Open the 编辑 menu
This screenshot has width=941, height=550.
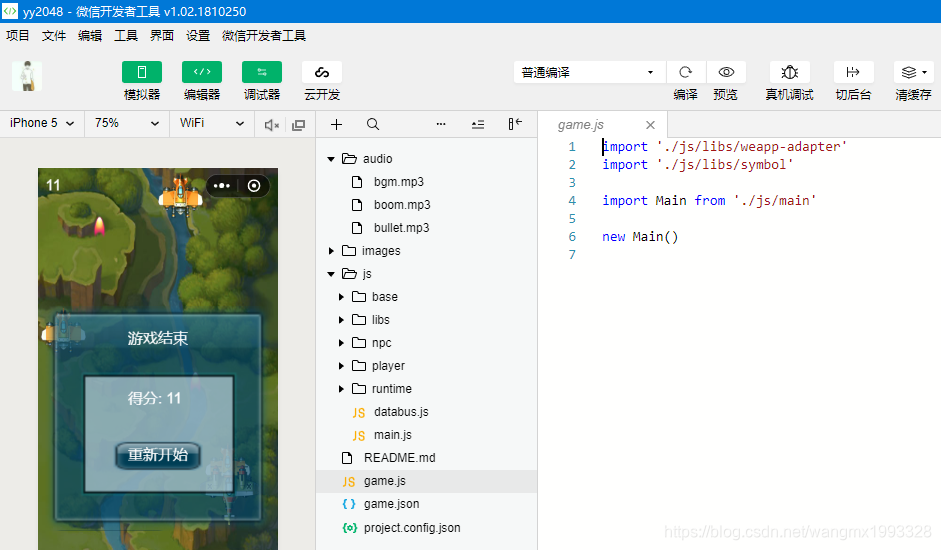point(90,36)
